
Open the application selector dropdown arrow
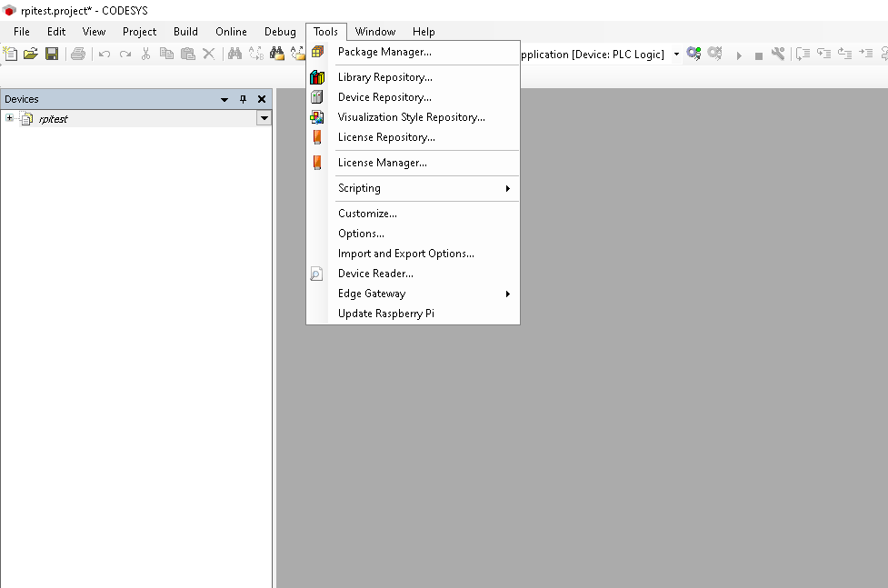click(676, 55)
